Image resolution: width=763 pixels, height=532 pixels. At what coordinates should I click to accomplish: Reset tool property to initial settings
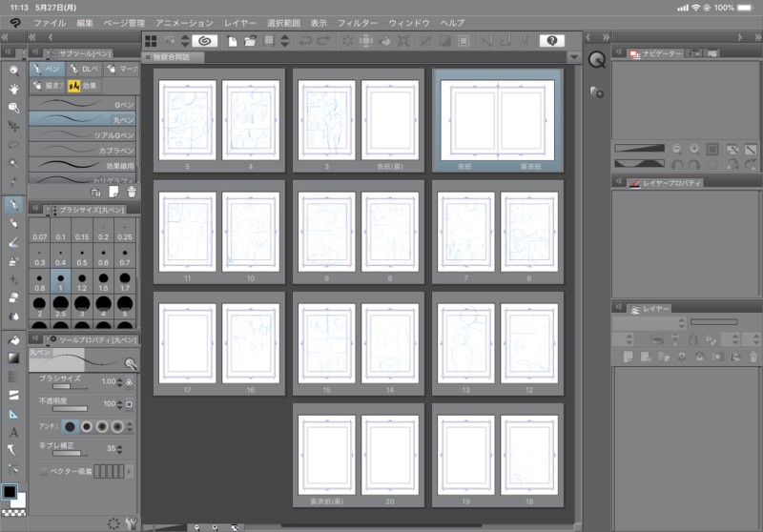(113, 523)
